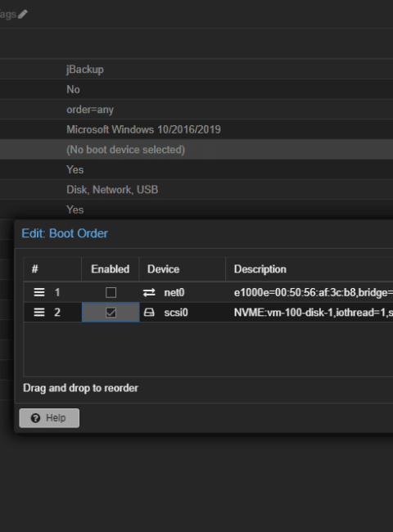Select the Disk, Network, USB row
Viewport: 393px width, 532px height.
(x=196, y=189)
